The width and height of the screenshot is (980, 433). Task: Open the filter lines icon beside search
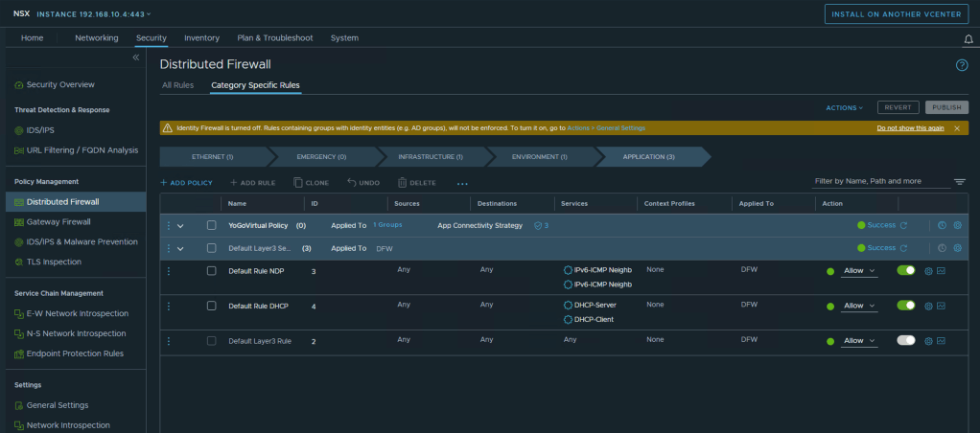[x=959, y=181]
